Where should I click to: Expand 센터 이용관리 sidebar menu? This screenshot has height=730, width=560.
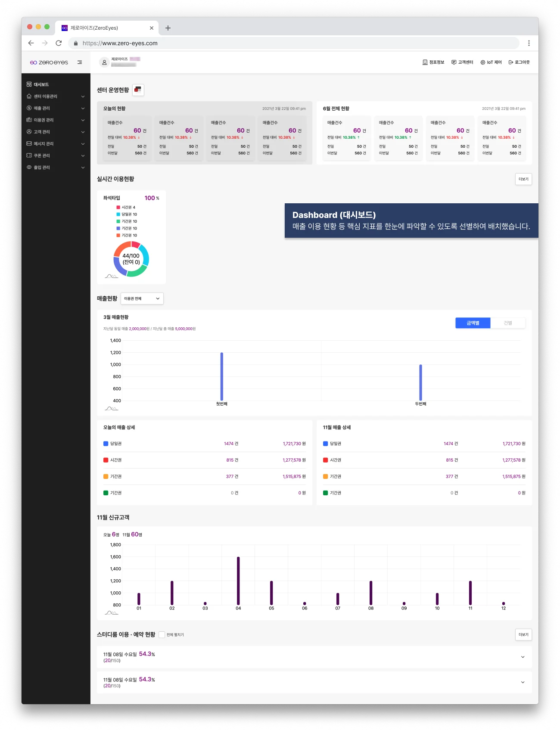56,96
